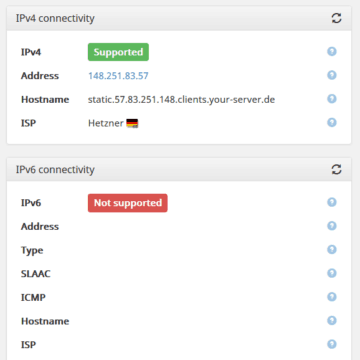Image resolution: width=360 pixels, height=360 pixels.
Task: Click the German flag next to Hetzner
Action: (132, 123)
